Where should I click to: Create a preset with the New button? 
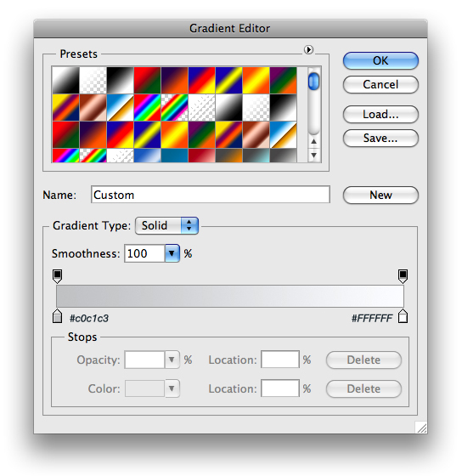coord(380,195)
